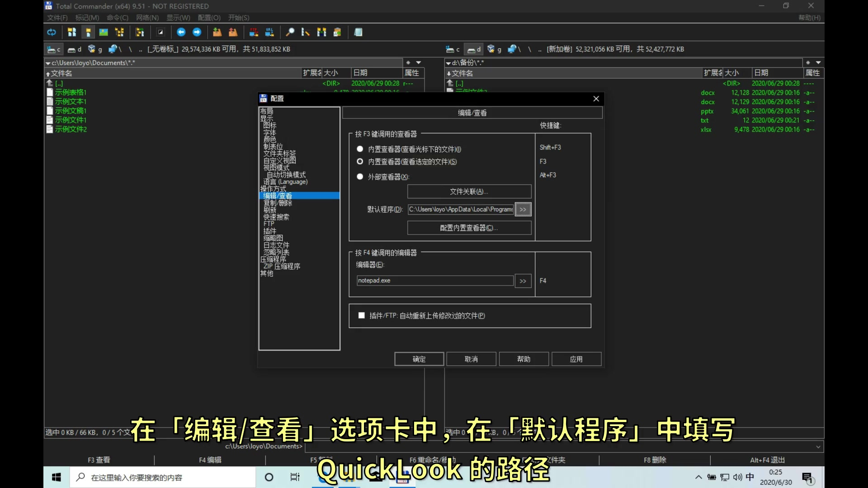Click the go back arrow icon
The image size is (868, 488).
click(x=181, y=32)
